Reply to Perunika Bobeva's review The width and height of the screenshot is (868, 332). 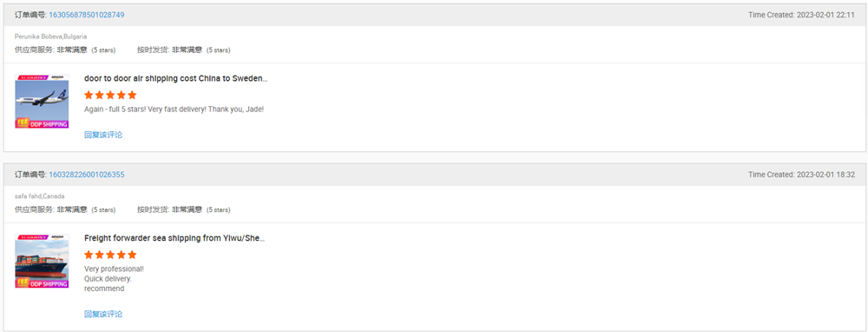[103, 135]
